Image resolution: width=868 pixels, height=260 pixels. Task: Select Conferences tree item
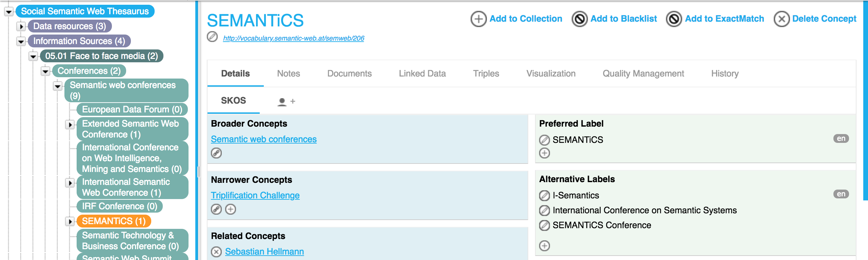click(89, 71)
